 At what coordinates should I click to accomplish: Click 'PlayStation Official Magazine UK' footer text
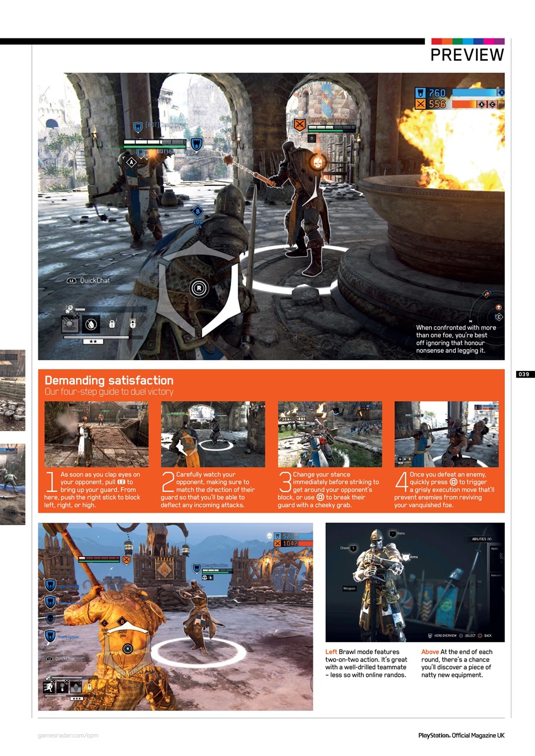click(x=461, y=735)
